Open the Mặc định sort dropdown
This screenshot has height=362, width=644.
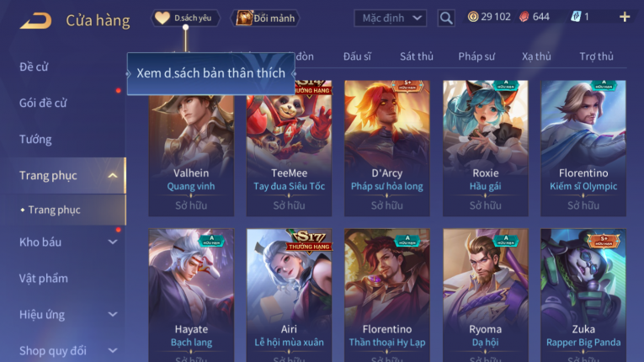pos(390,18)
